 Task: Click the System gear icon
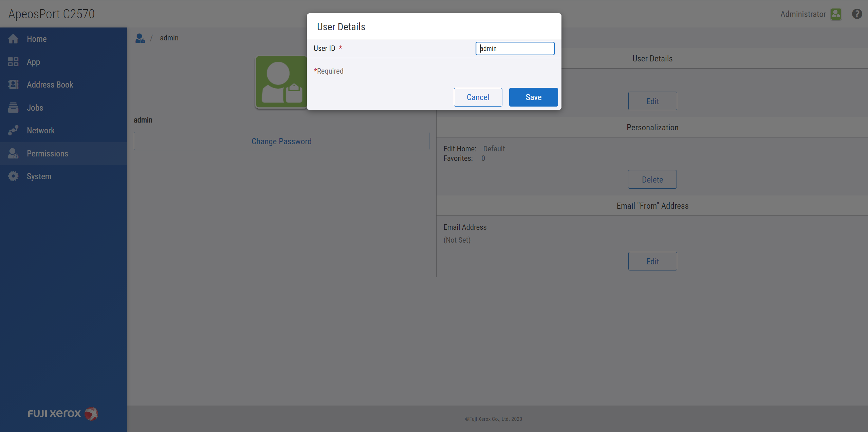tap(13, 176)
